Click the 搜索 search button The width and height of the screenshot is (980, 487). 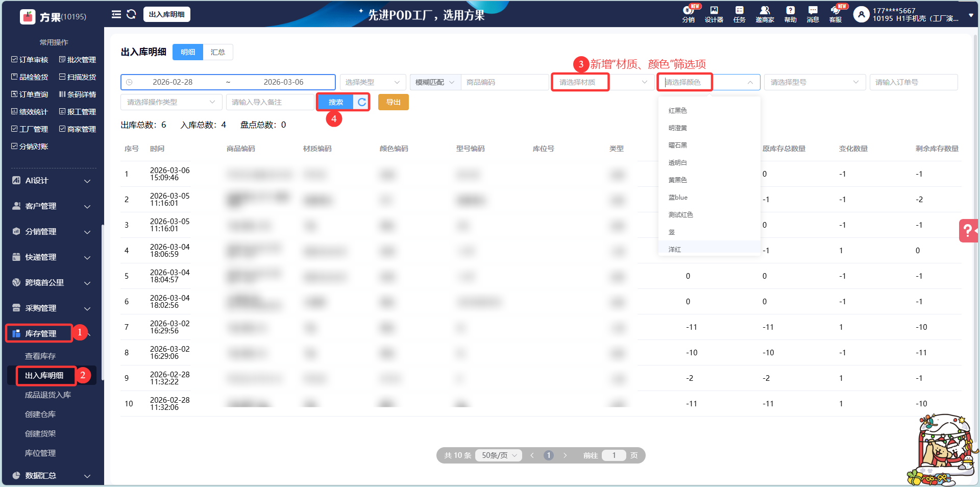point(336,102)
